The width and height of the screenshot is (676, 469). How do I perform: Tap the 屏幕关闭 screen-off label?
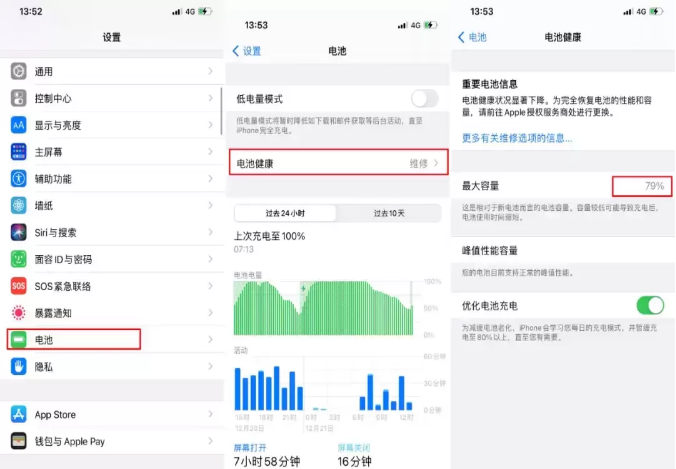[354, 448]
